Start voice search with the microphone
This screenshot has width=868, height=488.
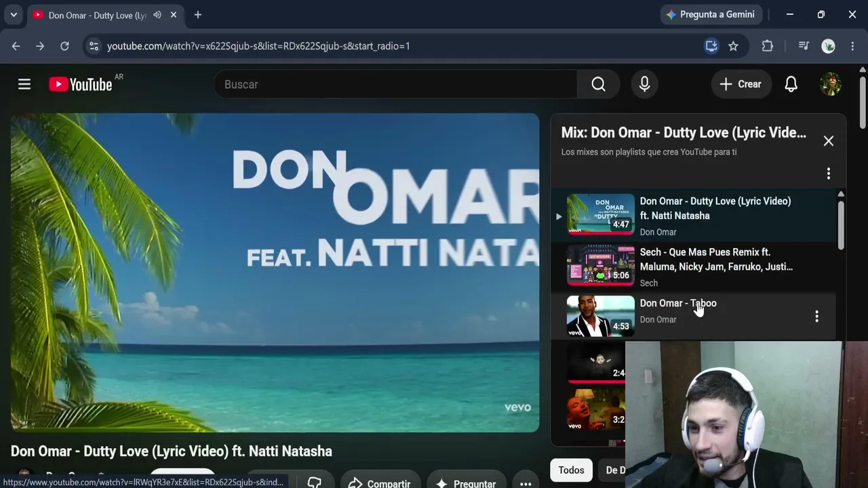tap(644, 84)
